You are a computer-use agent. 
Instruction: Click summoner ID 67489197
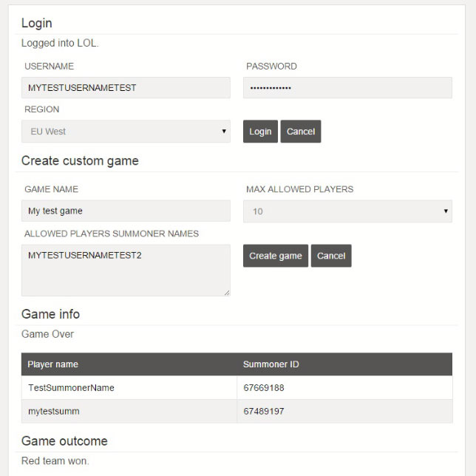tap(264, 411)
